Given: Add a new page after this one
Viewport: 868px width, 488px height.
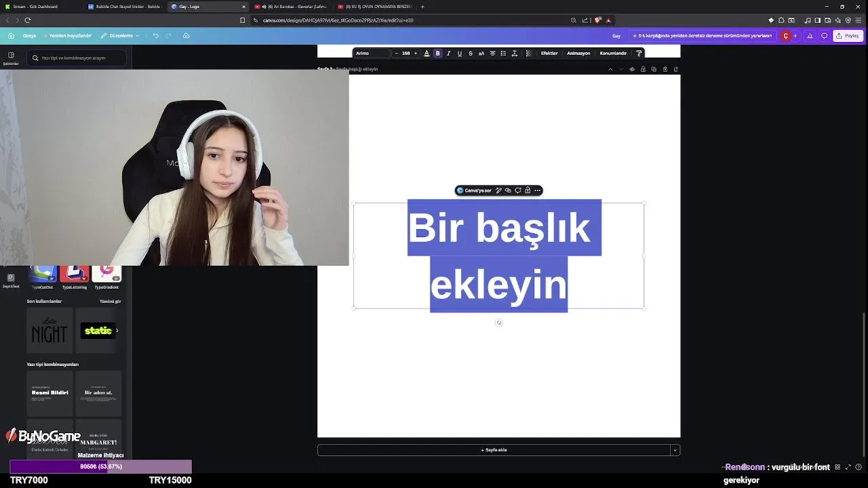Looking at the screenshot, I should [x=675, y=69].
